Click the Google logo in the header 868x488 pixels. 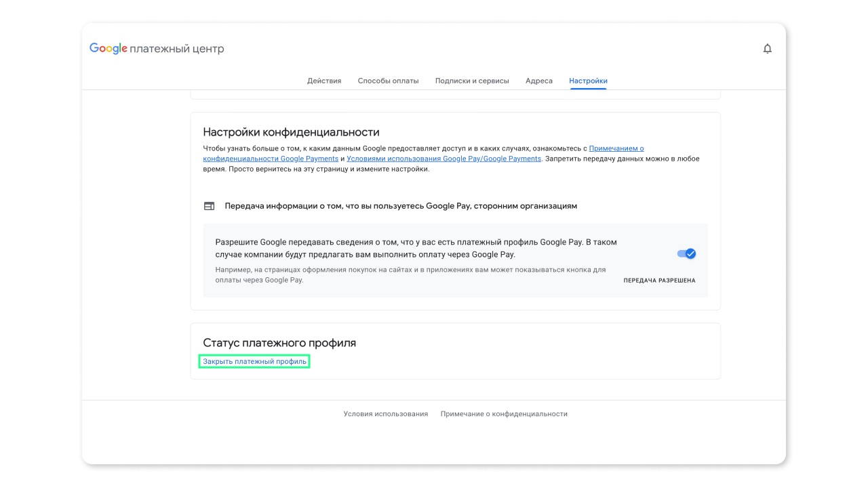(x=108, y=48)
